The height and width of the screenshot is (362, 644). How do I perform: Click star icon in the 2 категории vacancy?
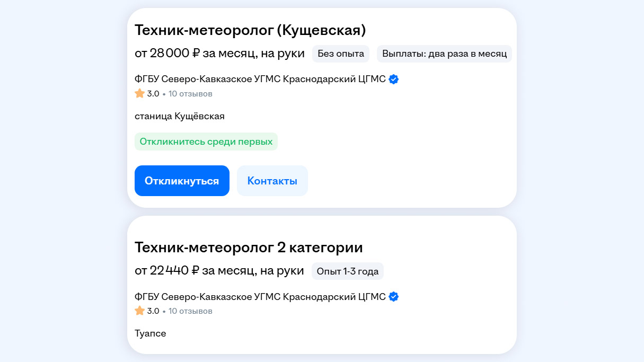tap(140, 311)
